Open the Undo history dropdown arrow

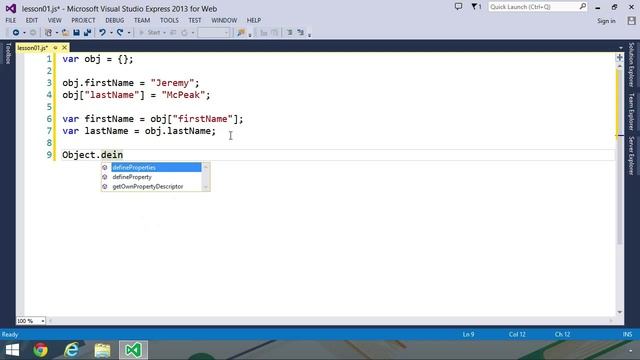click(111, 33)
